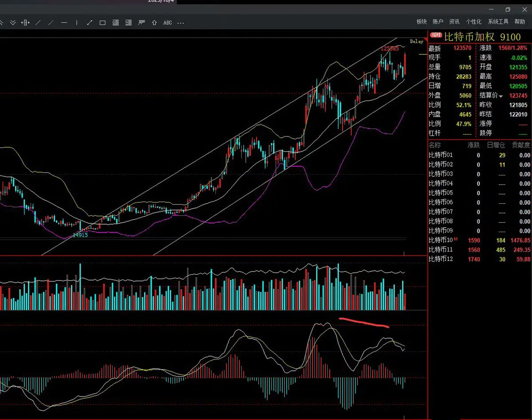Expand the 结算价 dropdown arrow
This screenshot has width=532, height=420.
point(501,96)
